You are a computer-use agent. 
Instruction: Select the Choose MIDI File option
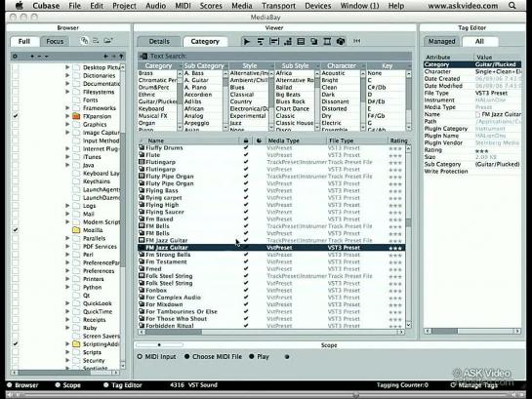pyautogui.click(x=213, y=357)
